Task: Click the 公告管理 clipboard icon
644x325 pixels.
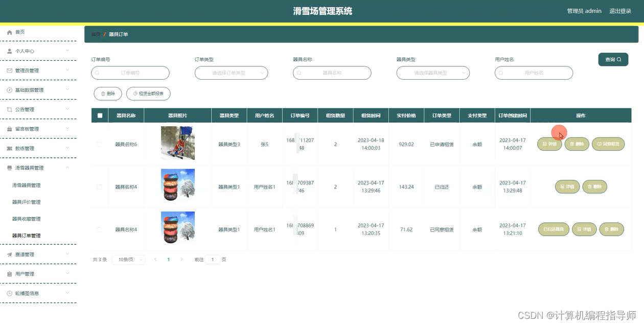Action: [x=9, y=109]
